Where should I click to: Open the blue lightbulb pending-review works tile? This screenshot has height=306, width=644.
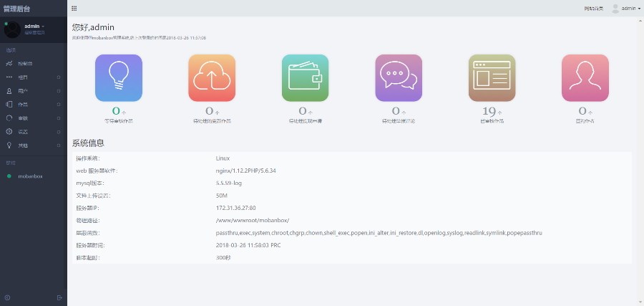pos(119,77)
